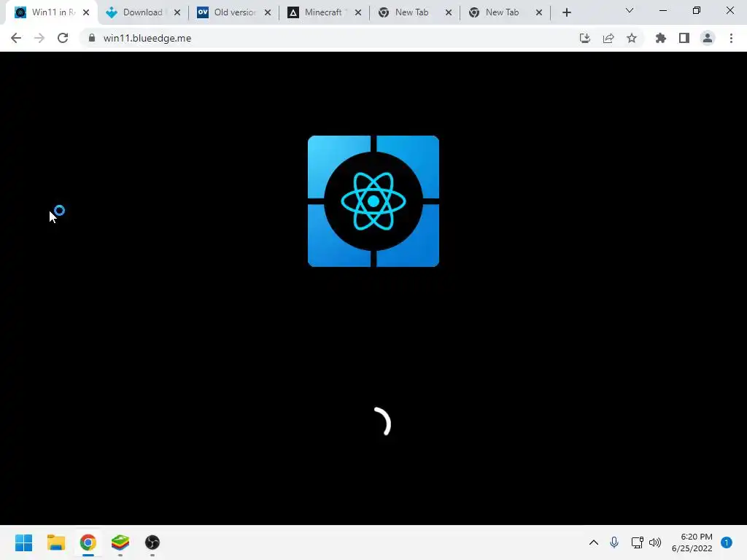
Task: Close the Minecraft tab
Action: [358, 12]
